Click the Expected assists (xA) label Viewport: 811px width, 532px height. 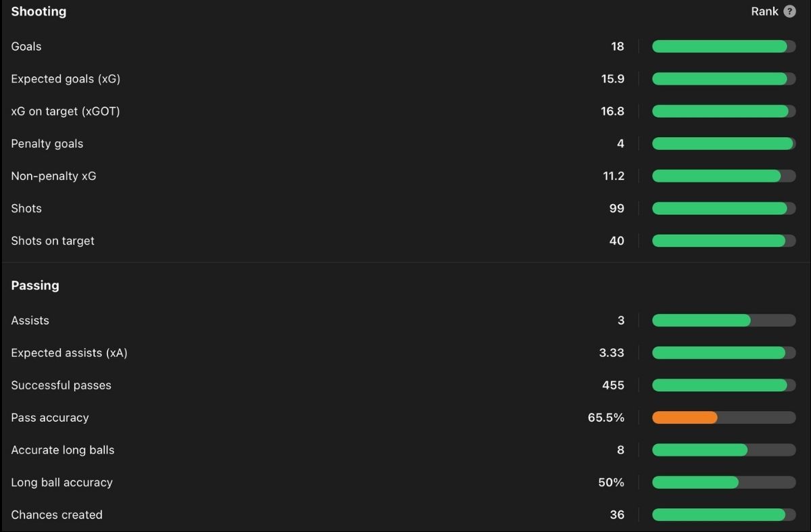(x=69, y=353)
